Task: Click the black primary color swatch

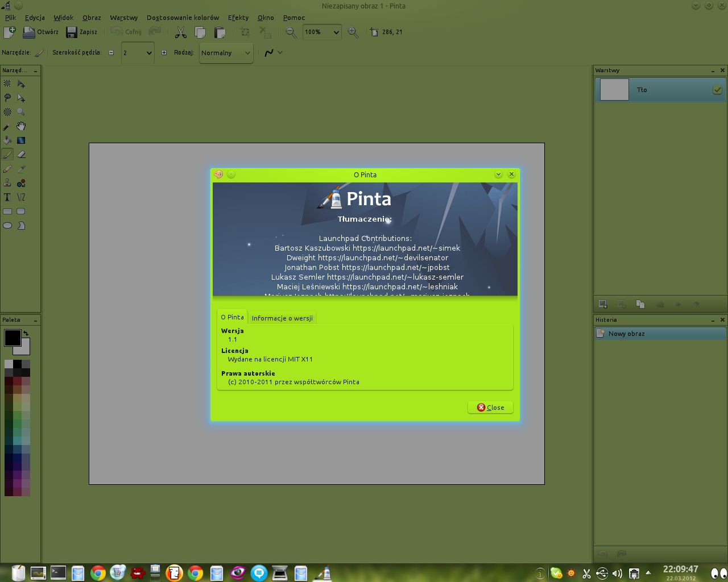Action: click(x=13, y=338)
